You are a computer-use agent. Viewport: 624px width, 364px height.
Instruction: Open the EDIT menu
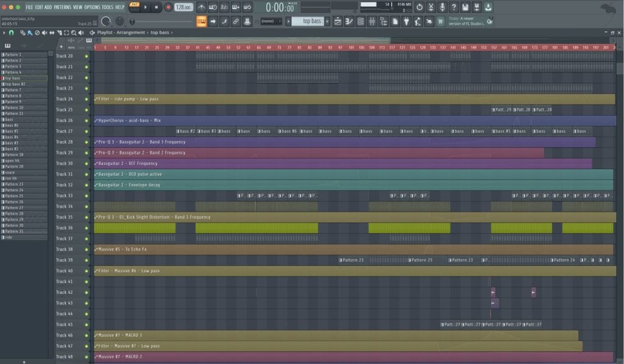(x=38, y=7)
